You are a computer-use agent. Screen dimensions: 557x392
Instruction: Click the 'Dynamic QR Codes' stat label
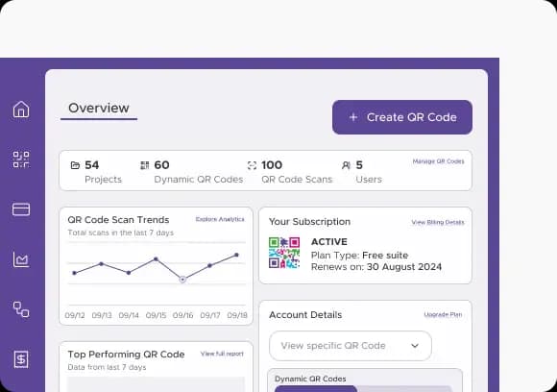pos(199,180)
